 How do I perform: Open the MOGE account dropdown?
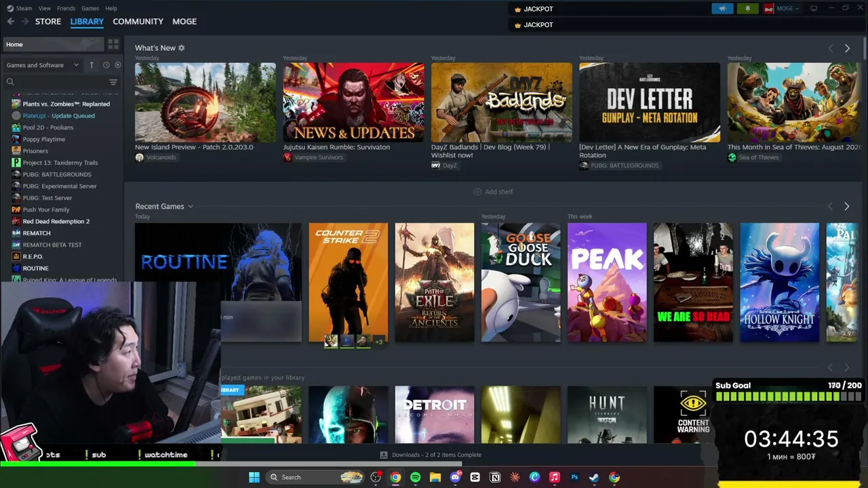point(787,9)
